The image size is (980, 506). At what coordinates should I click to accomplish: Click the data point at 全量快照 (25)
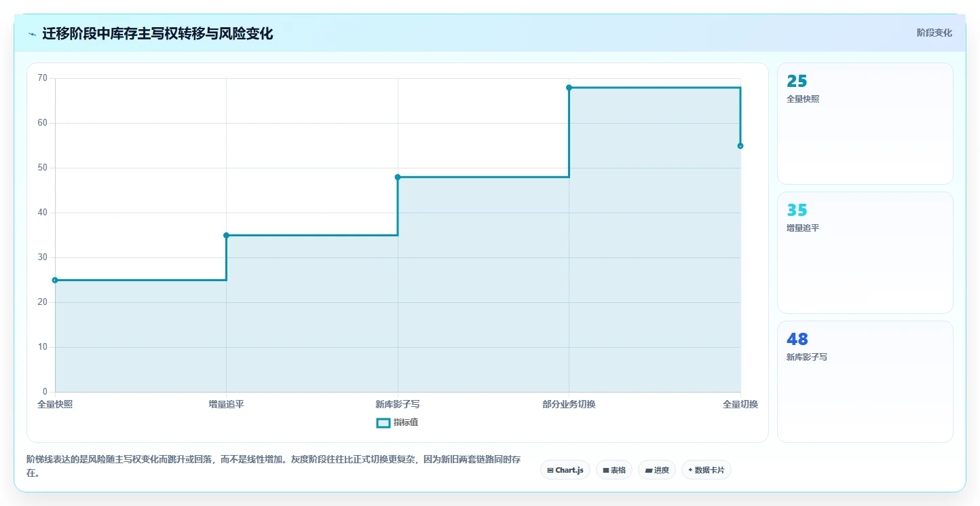55,280
